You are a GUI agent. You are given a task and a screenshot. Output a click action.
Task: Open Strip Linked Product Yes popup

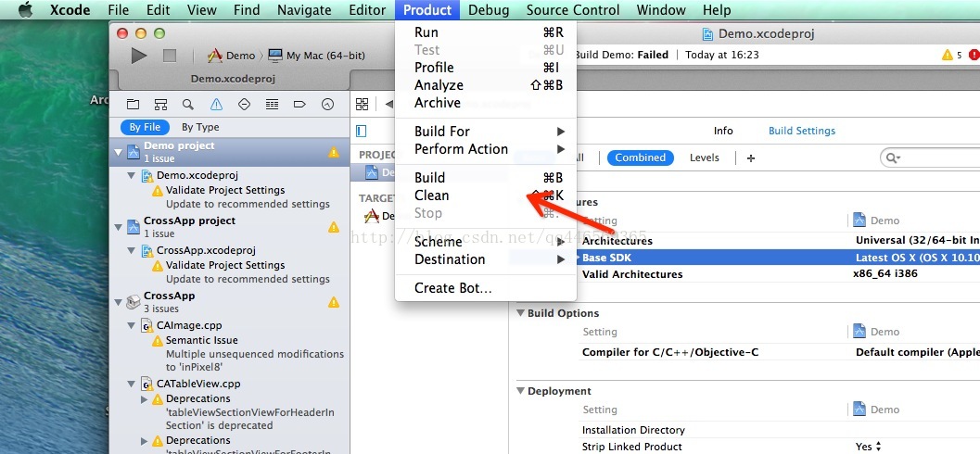pos(868,447)
